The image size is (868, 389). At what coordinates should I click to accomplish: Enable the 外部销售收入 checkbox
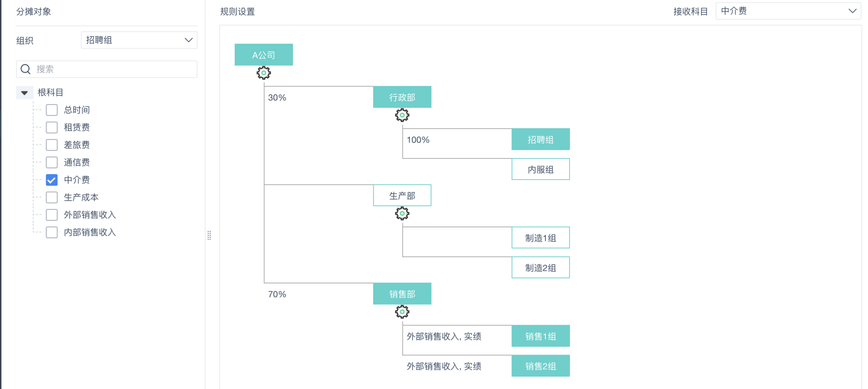52,215
